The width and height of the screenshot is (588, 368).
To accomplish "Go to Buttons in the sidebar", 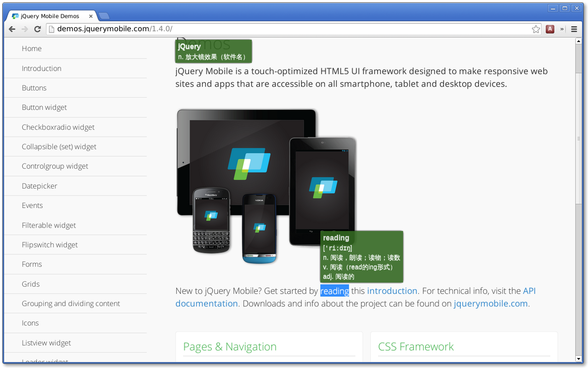I will click(75, 88).
